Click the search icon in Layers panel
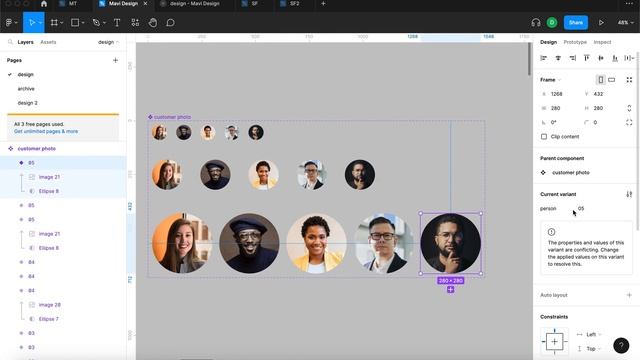The height and width of the screenshot is (360, 640). tap(10, 42)
